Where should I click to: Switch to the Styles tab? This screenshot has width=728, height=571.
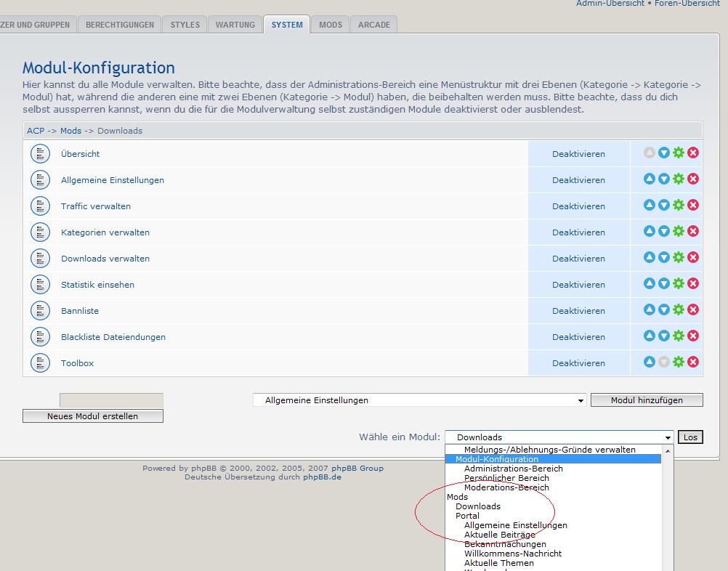click(x=185, y=25)
